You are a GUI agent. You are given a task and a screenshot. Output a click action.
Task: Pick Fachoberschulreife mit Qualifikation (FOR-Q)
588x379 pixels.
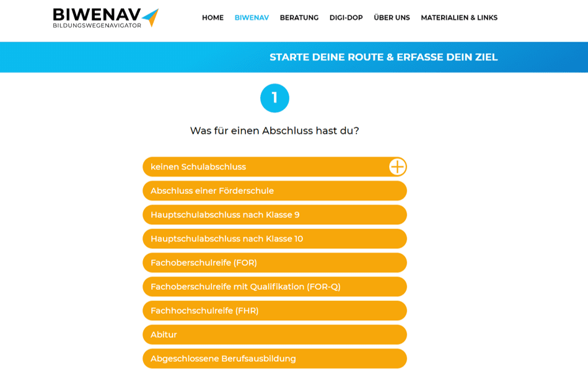pos(274,287)
